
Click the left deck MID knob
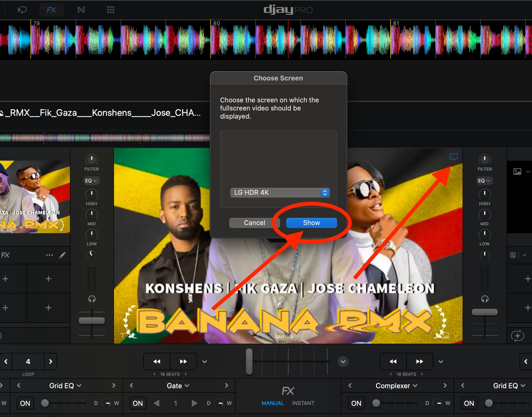point(91,215)
